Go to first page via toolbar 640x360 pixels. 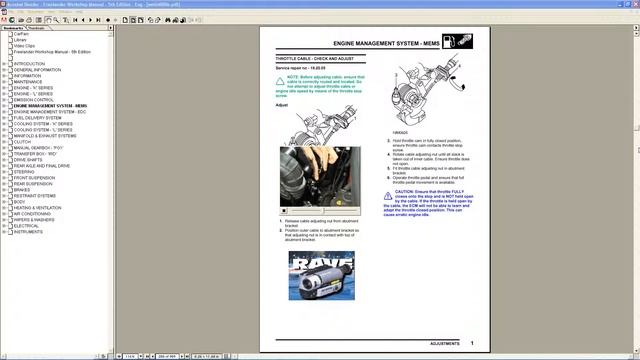coord(75,20)
